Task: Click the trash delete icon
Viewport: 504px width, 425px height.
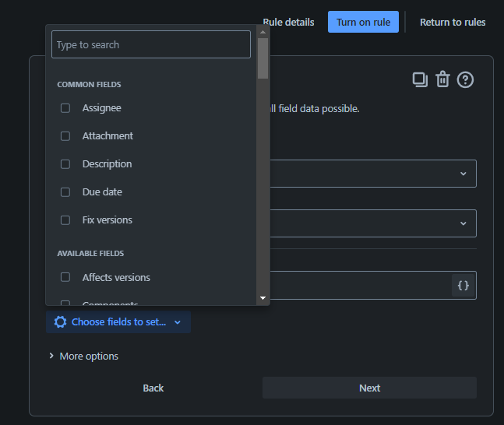Action: (442, 79)
